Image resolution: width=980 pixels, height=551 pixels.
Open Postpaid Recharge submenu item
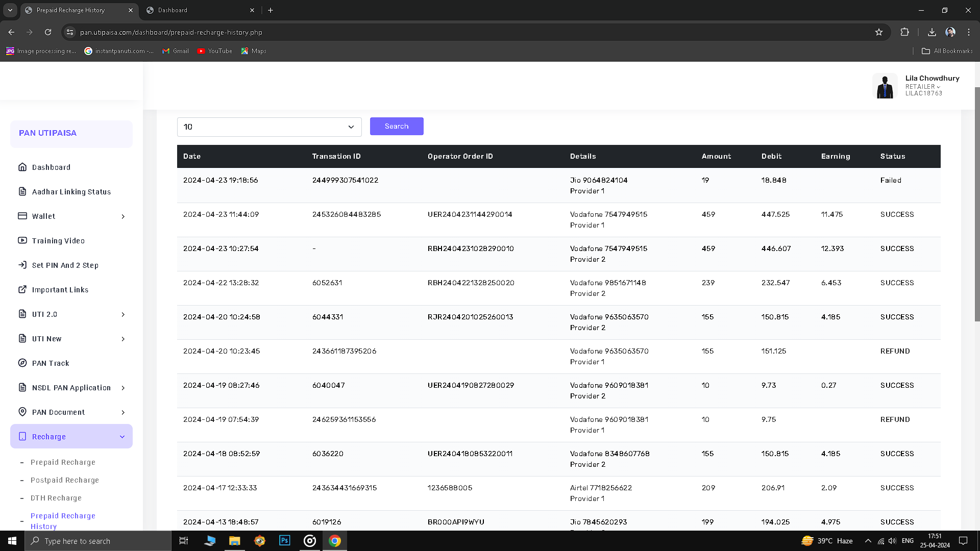tap(65, 480)
